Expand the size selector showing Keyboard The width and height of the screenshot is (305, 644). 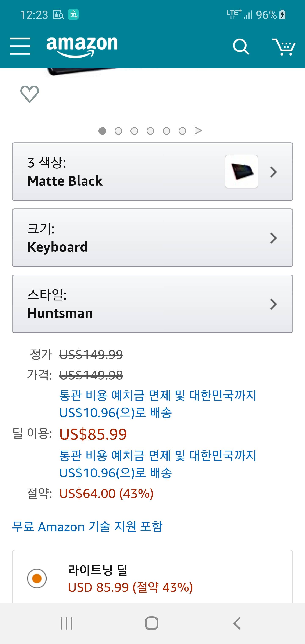point(152,238)
